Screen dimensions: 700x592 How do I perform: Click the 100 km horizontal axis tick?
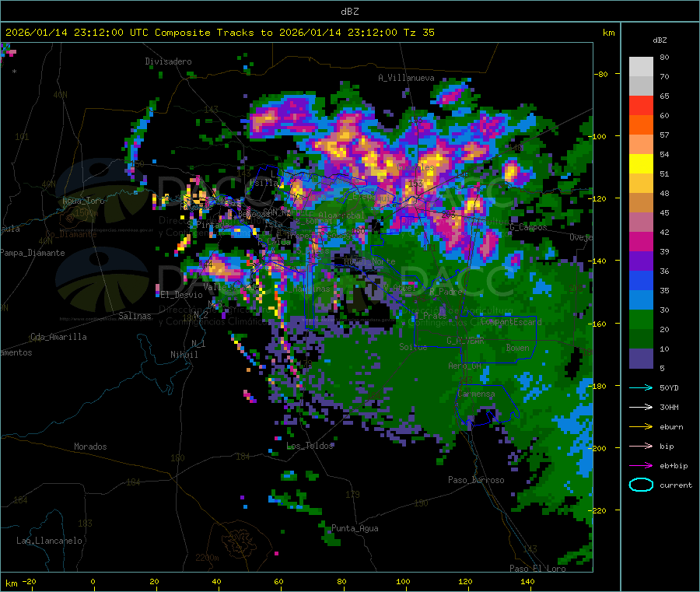[403, 582]
